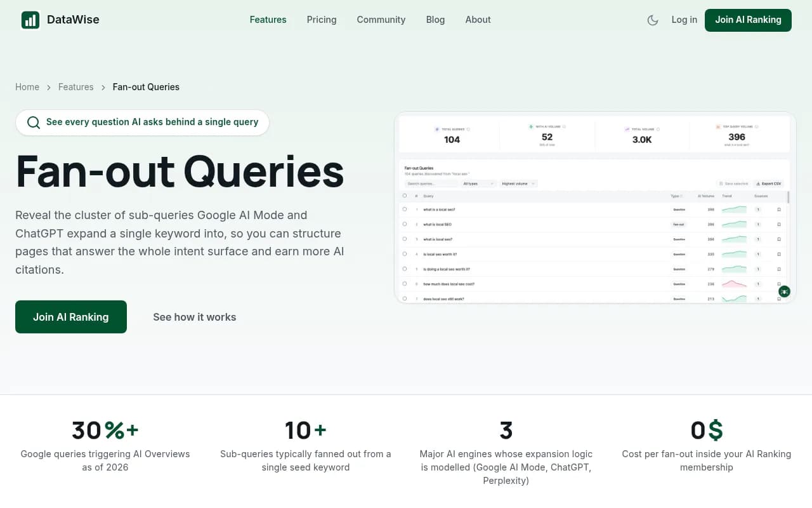
Task: Click the 'Fan-out Queries' main heading
Action: [x=180, y=171]
